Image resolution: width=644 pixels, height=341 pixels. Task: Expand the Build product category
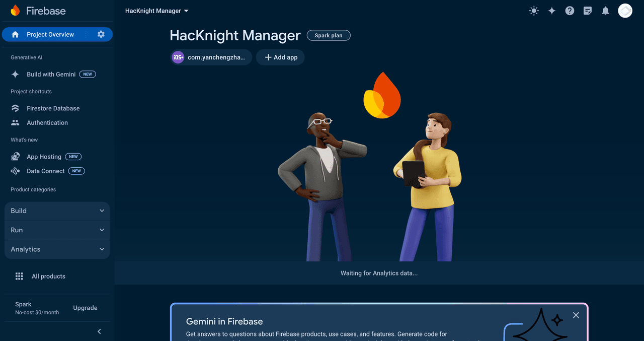click(x=57, y=211)
